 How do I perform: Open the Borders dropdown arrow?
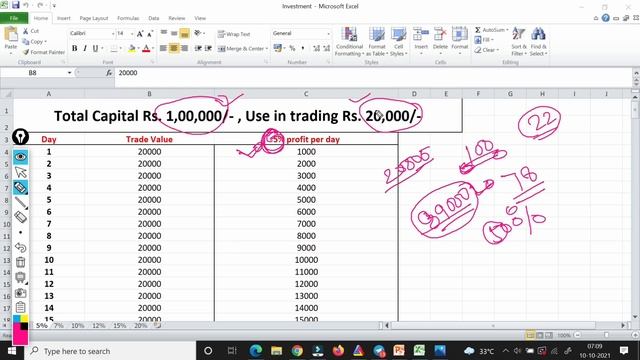click(120, 49)
